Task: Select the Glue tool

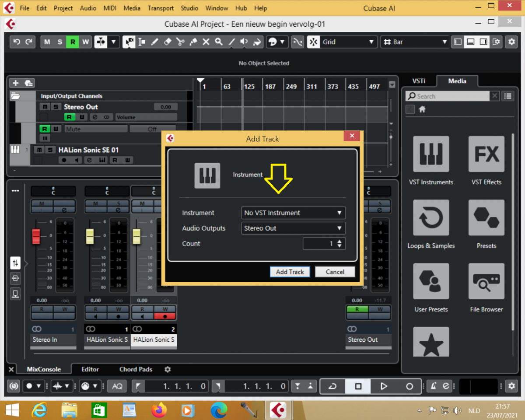Action: click(x=193, y=42)
